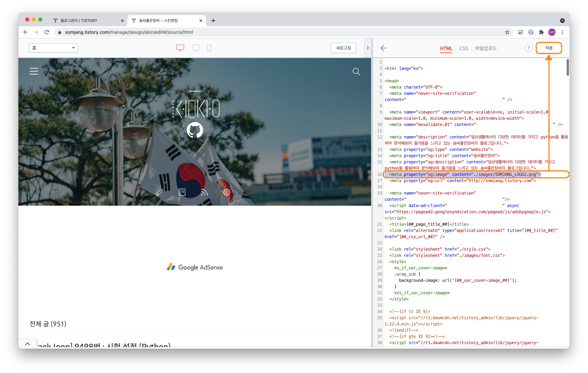Click the <![endif]--> line 36
This screenshot has height=373, width=588.
point(404,330)
